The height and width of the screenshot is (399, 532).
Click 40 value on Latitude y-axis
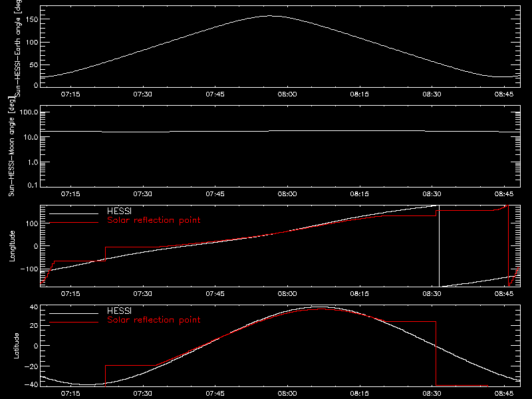pos(34,307)
